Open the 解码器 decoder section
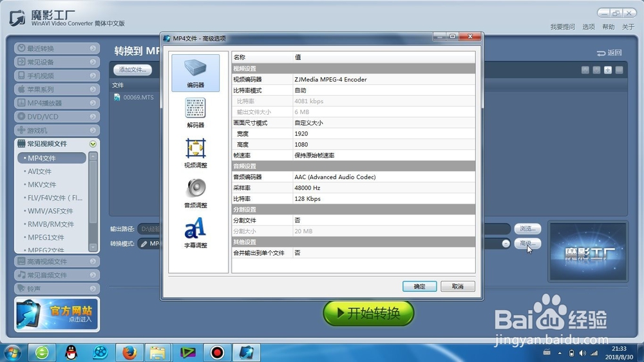The width and height of the screenshot is (644, 362). pos(196,113)
